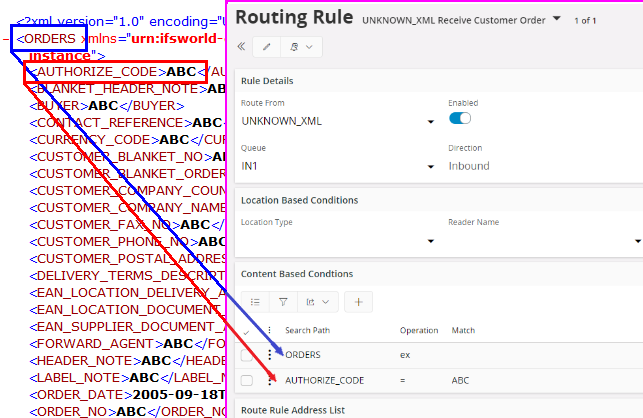The width and height of the screenshot is (643, 418).
Task: Click the double-chevron collapse navigation icon
Action: 242,46
